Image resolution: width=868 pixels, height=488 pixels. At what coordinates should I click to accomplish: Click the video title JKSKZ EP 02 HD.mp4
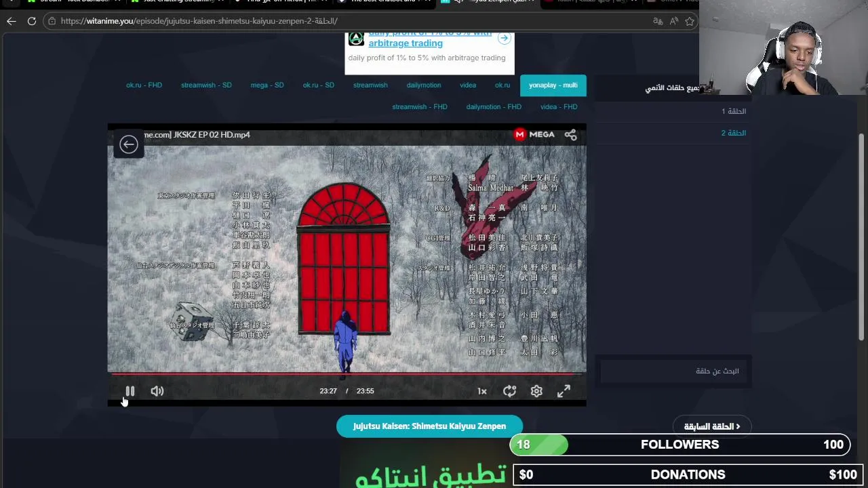pyautogui.click(x=197, y=135)
